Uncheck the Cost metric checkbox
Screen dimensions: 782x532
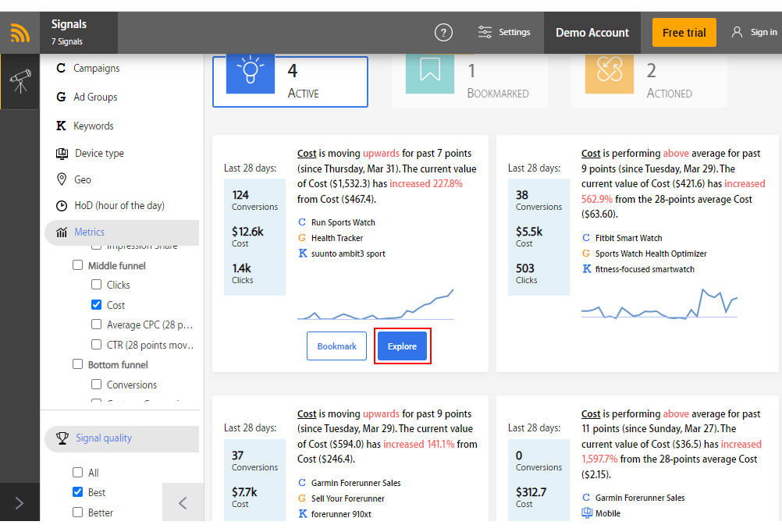[96, 304]
